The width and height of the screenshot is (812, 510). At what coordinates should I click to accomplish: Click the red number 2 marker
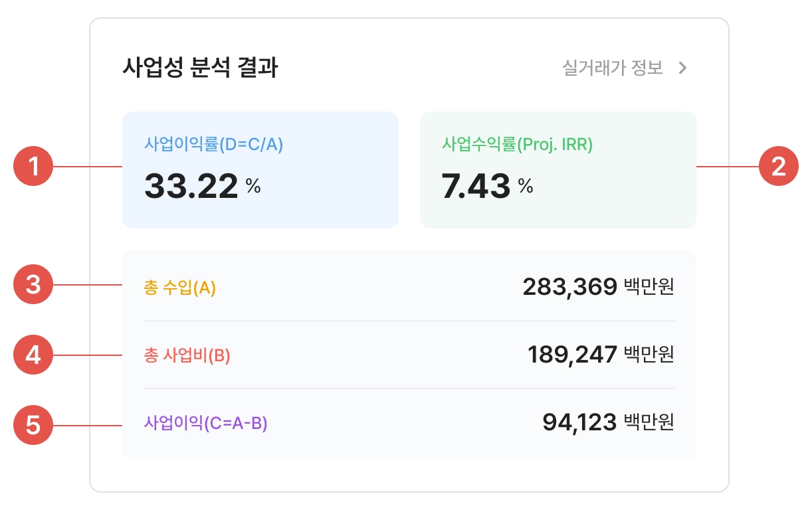pos(778,167)
